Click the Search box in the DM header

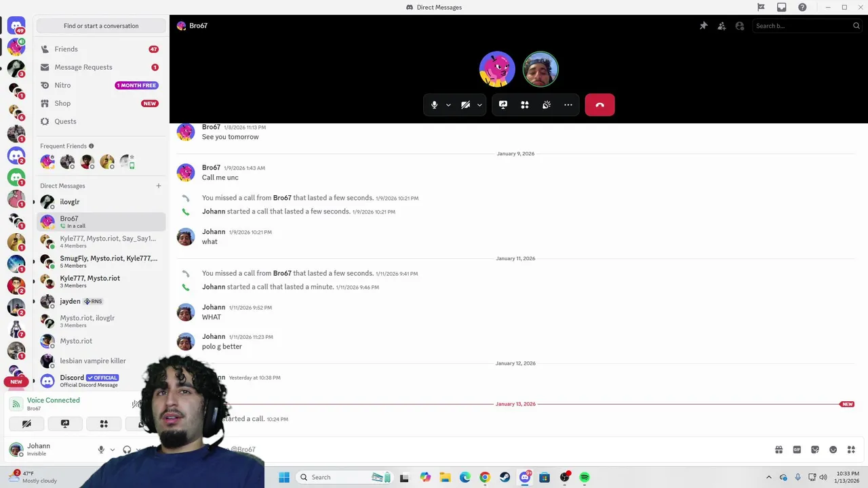[x=807, y=26]
